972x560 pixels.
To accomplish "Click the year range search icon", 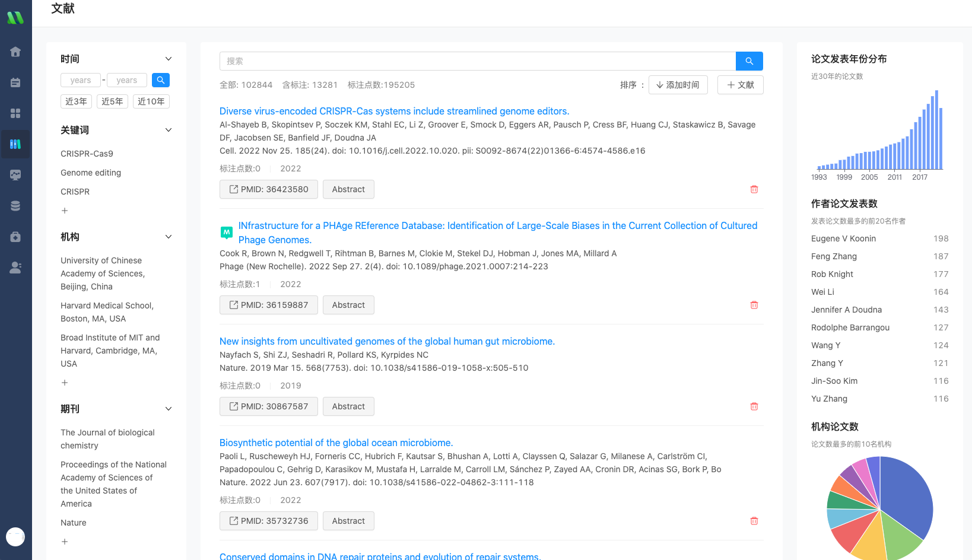I will coord(160,80).
